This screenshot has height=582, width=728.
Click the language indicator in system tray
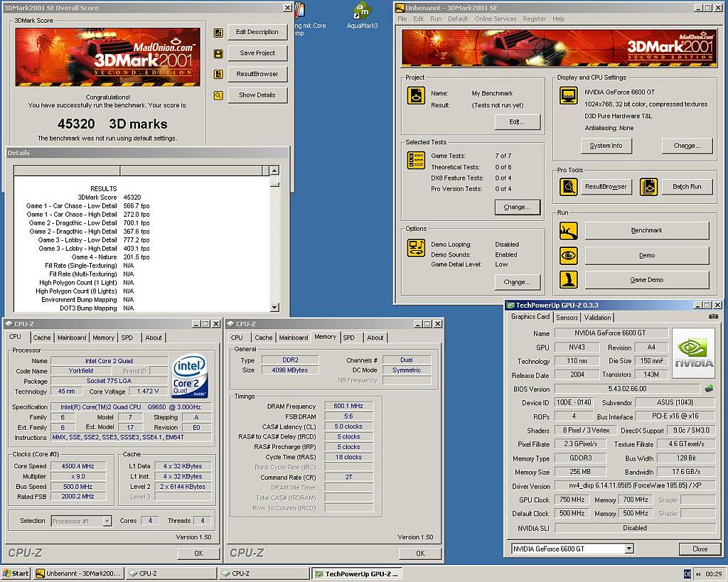point(687,573)
